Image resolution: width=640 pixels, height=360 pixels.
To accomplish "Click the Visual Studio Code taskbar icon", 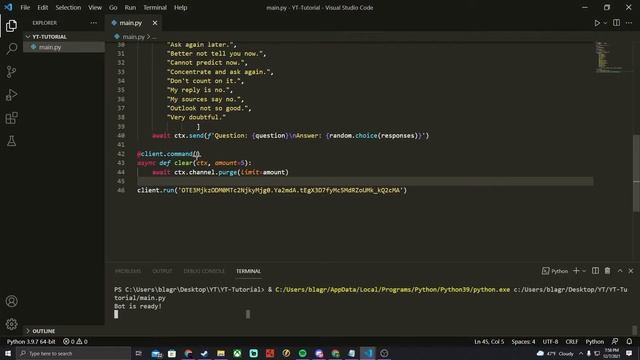I will point(368,353).
